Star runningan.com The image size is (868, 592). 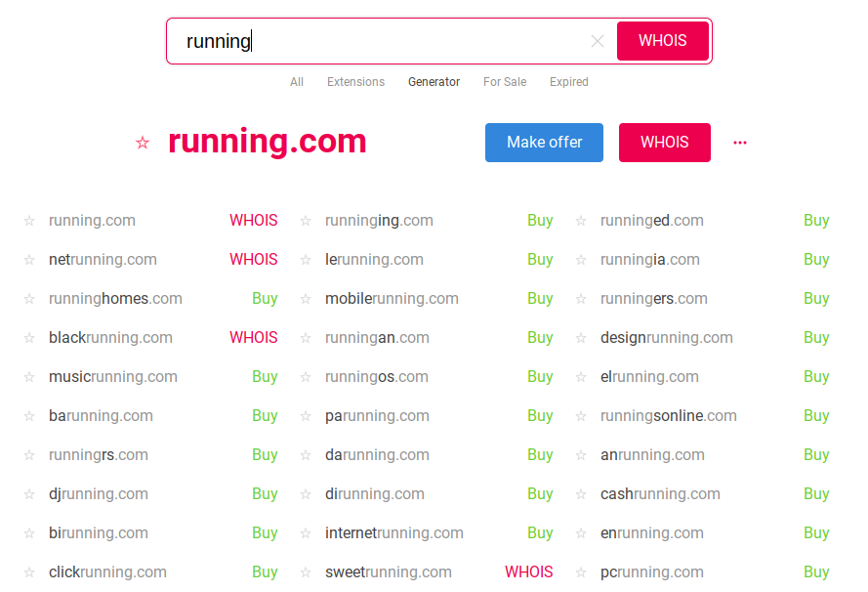point(305,338)
